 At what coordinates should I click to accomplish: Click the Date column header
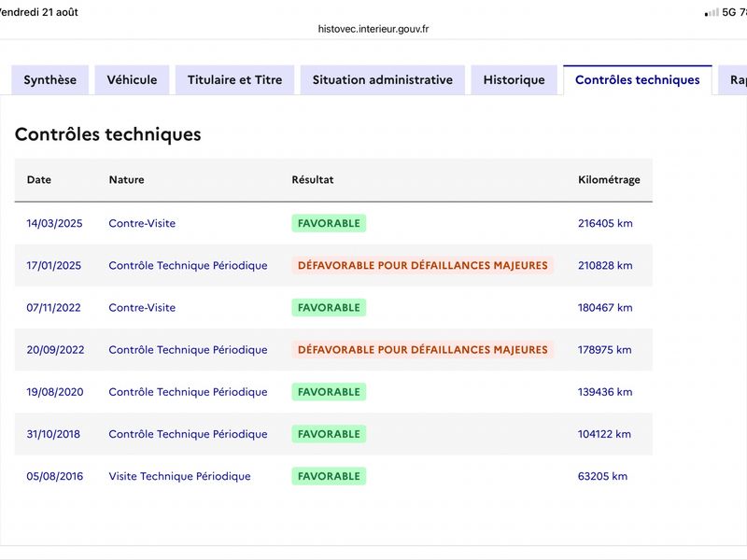click(39, 179)
